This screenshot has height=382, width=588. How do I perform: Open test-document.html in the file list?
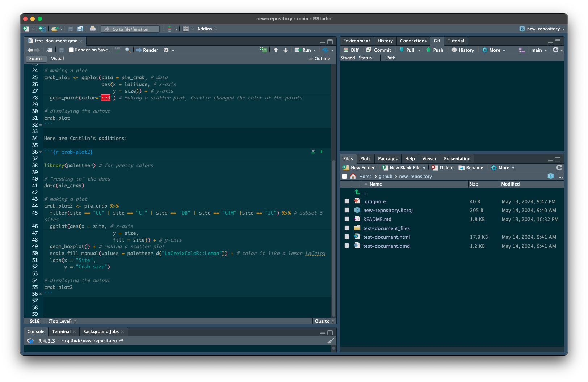(x=386, y=237)
